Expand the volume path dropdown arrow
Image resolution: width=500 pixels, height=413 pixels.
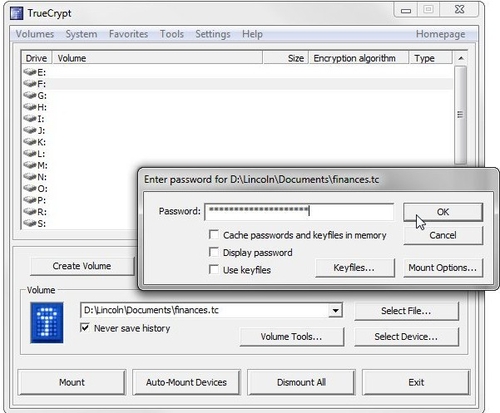coord(335,311)
